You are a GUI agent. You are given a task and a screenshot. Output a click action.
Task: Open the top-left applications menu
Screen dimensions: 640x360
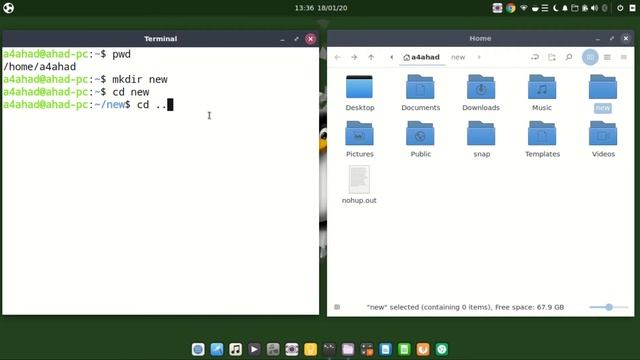[x=9, y=8]
